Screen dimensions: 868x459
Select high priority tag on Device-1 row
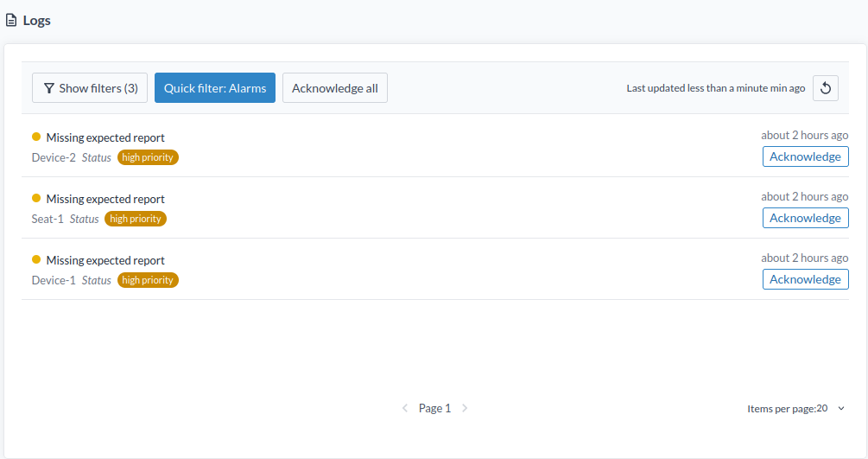(x=148, y=280)
